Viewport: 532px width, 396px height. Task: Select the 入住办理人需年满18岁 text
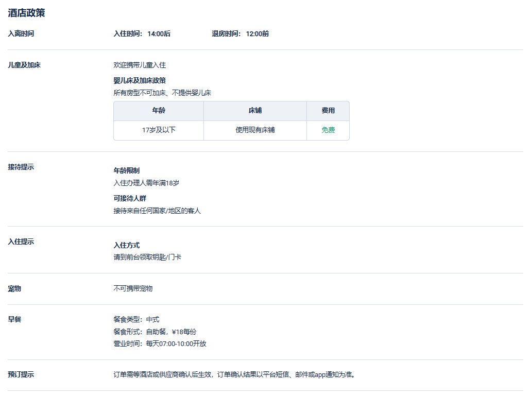[x=146, y=183]
